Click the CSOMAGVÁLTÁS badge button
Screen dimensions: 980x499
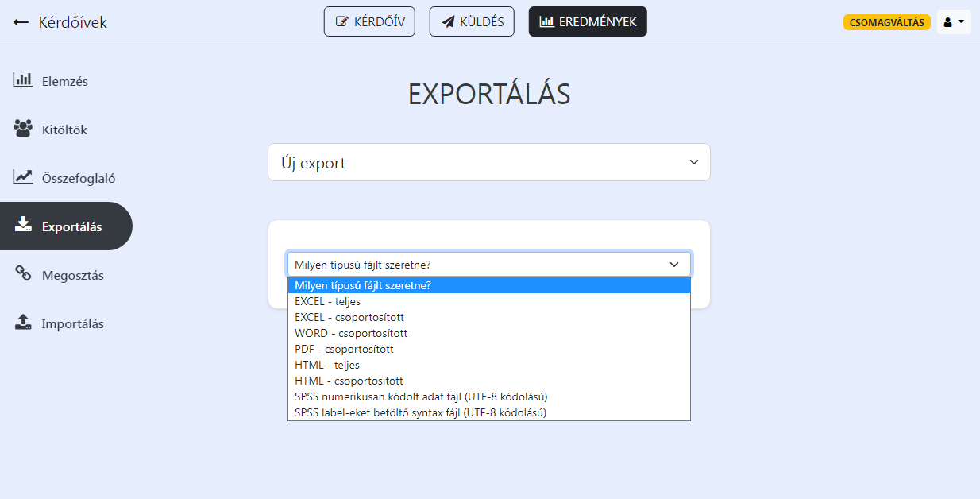coord(886,22)
